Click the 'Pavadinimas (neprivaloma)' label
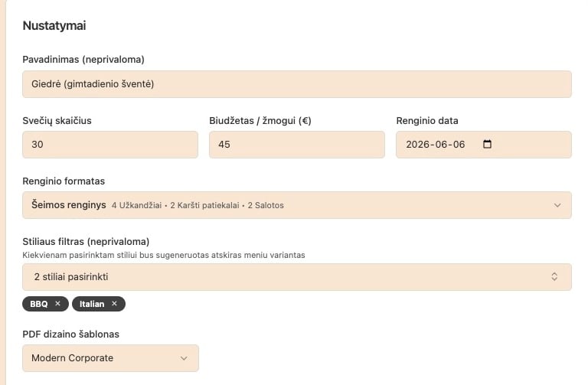 click(x=83, y=59)
